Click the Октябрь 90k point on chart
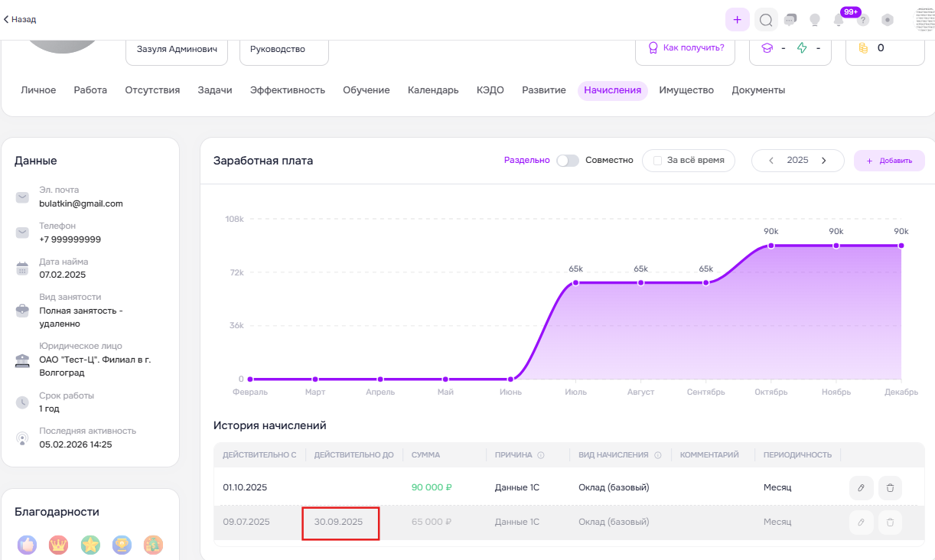935x560 pixels. 771,246
